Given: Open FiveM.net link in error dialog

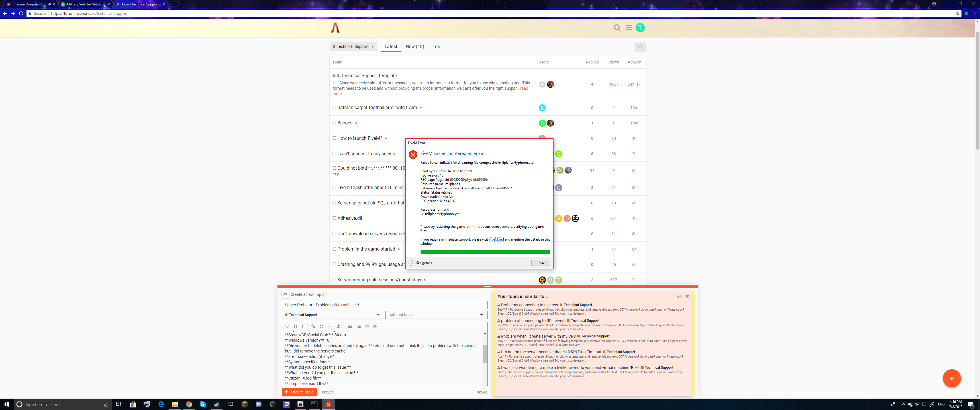Looking at the screenshot, I should [x=496, y=239].
